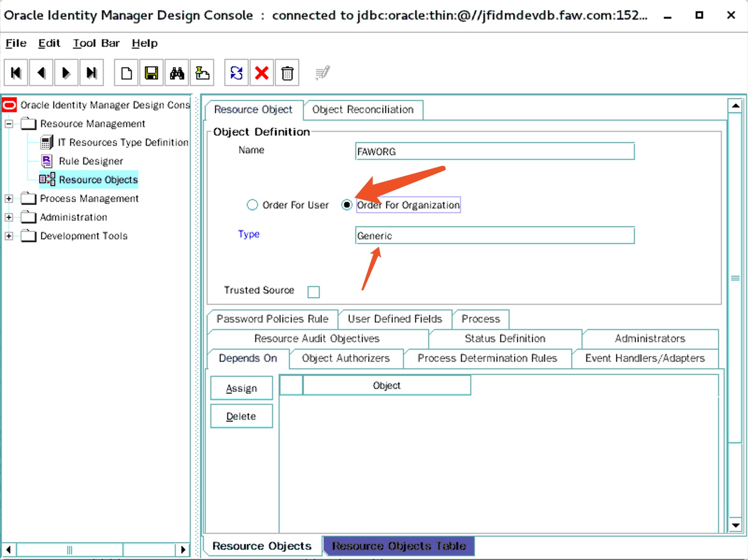The height and width of the screenshot is (560, 748).
Task: Click Process Management folder icon
Action: pyautogui.click(x=29, y=198)
